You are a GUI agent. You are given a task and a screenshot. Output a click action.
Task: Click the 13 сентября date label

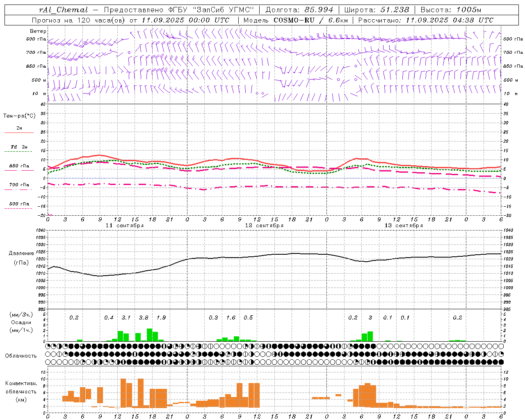point(404,226)
